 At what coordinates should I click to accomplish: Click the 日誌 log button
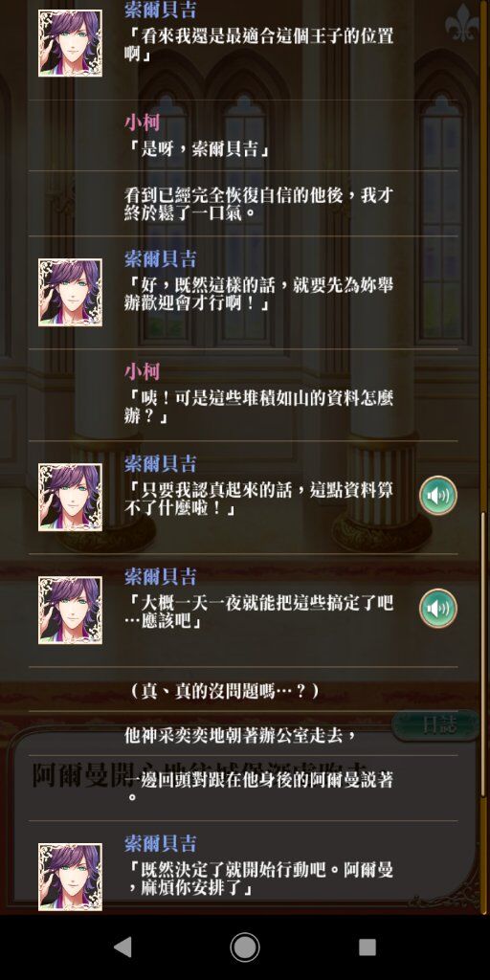tap(436, 725)
